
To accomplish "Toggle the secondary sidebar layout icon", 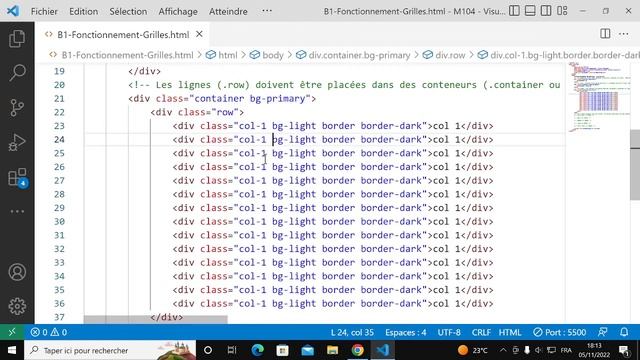I will [546, 11].
